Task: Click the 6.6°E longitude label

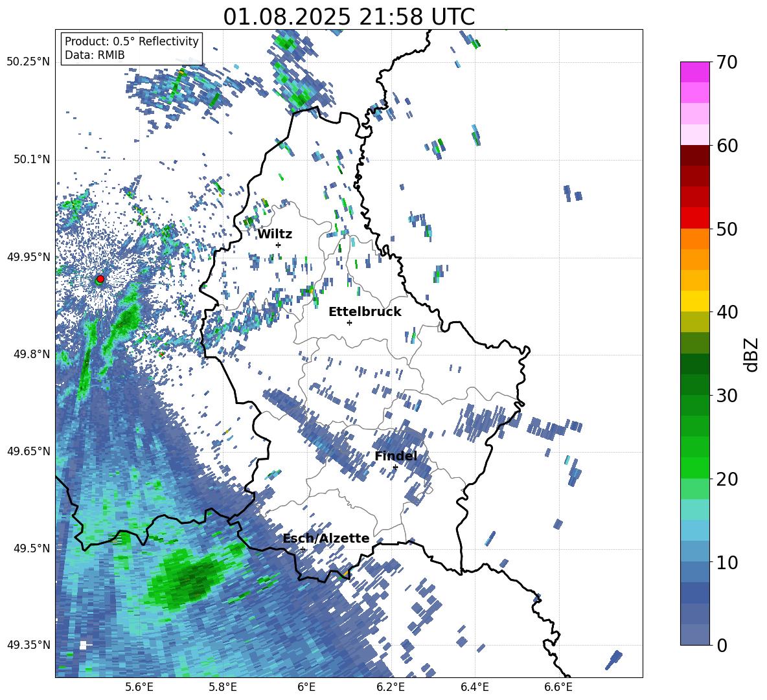Action: 558,687
